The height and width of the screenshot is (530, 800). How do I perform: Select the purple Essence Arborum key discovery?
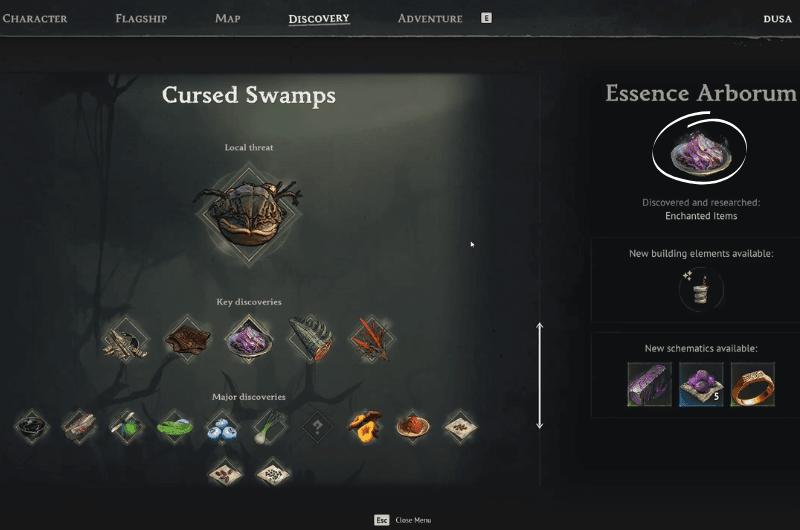(249, 339)
